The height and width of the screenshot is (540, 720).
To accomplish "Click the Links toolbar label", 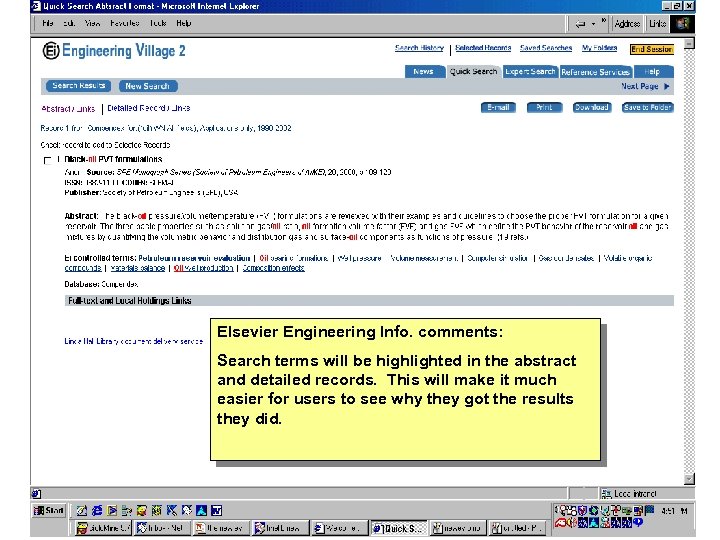I will coord(657,23).
